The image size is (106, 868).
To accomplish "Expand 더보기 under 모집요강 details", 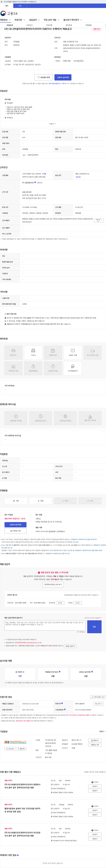I will click(x=53, y=124).
